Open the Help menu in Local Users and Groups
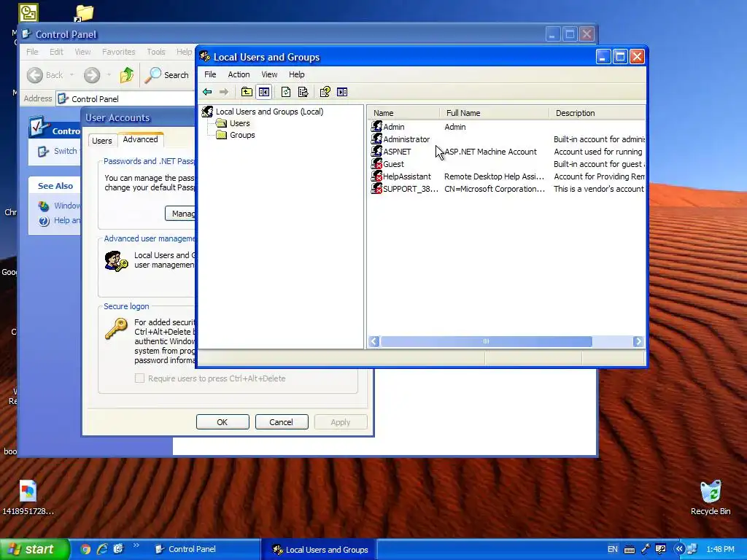The width and height of the screenshot is (747, 560). coord(296,74)
